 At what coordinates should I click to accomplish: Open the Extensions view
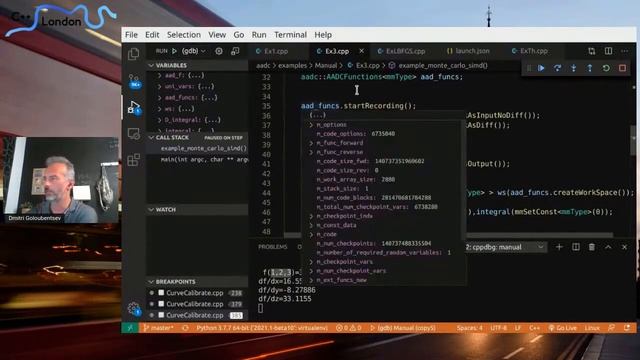pyautogui.click(x=133, y=160)
